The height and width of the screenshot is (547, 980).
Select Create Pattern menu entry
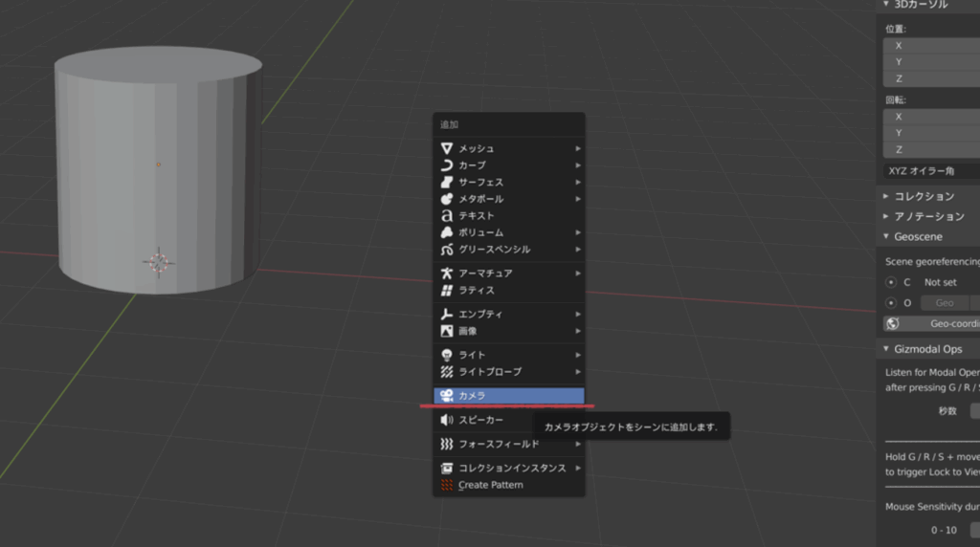490,485
